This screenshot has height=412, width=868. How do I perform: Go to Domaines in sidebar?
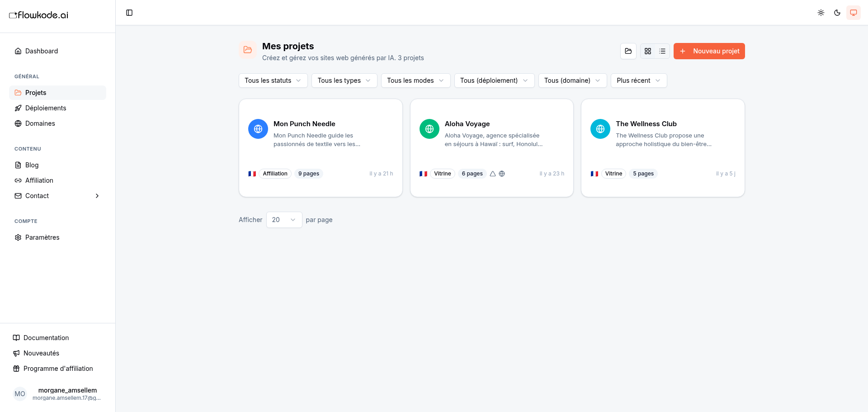[x=40, y=123]
